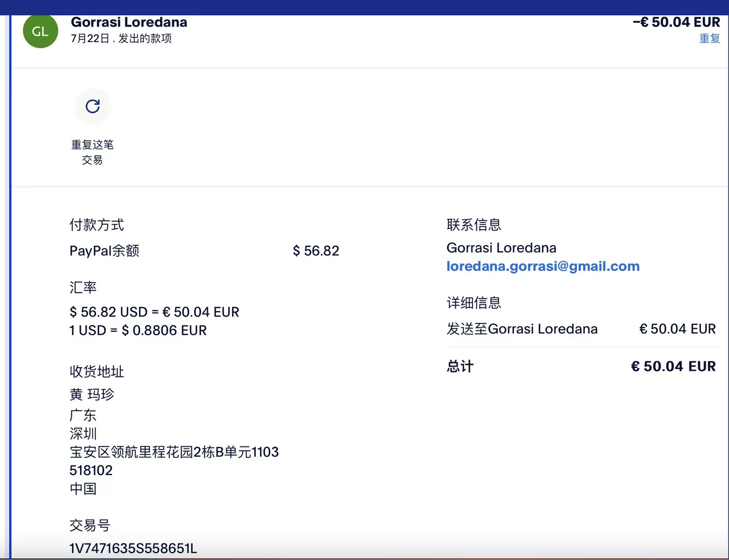Click the circular repeat transaction arrow icon

92,106
